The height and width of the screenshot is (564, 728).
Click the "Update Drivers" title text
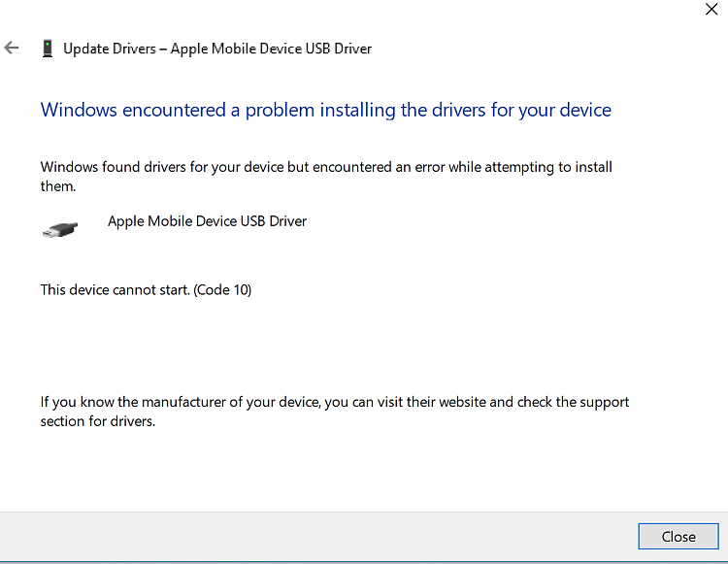pyautogui.click(x=110, y=49)
